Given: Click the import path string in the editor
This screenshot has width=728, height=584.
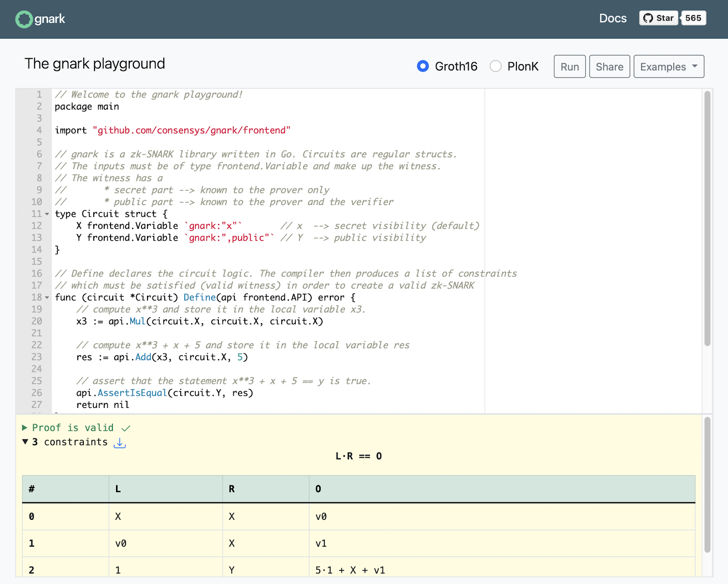Looking at the screenshot, I should [x=192, y=131].
